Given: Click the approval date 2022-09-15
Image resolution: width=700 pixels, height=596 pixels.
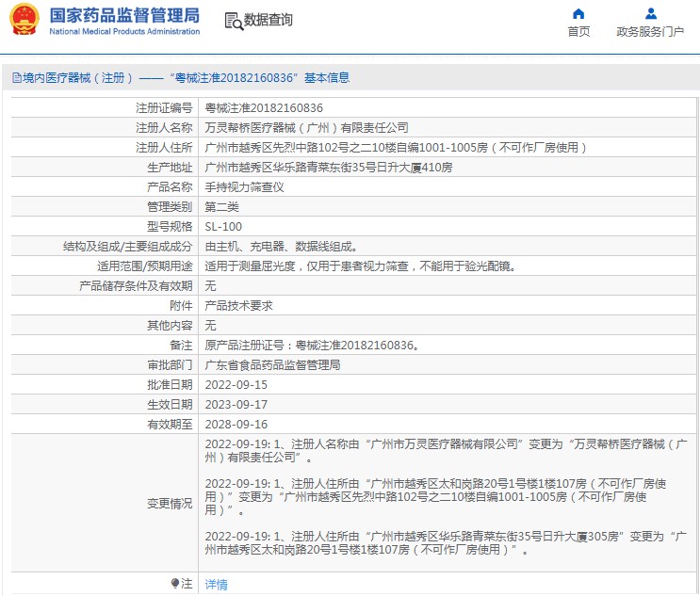Looking at the screenshot, I should [236, 385].
